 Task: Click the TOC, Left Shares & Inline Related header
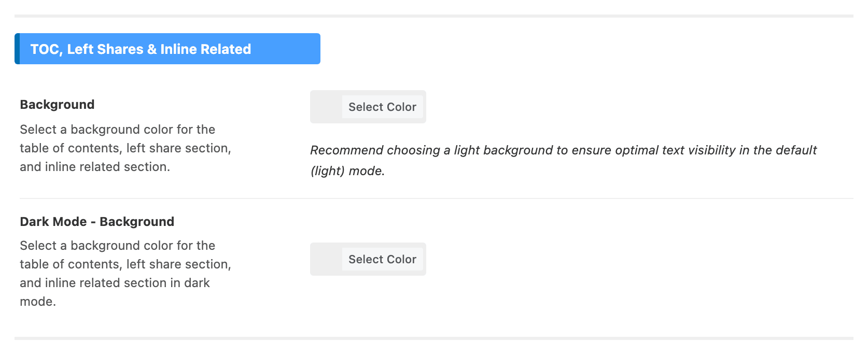(167, 49)
